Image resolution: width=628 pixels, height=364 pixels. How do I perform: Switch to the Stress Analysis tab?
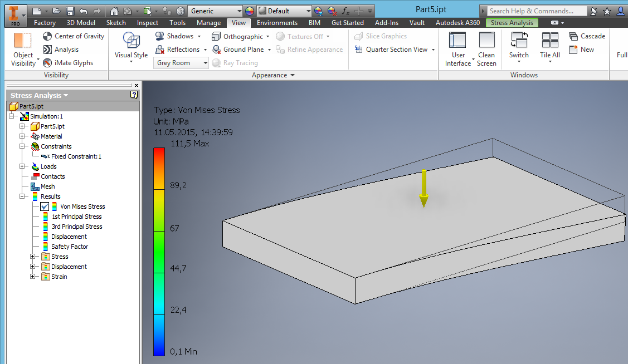click(511, 23)
